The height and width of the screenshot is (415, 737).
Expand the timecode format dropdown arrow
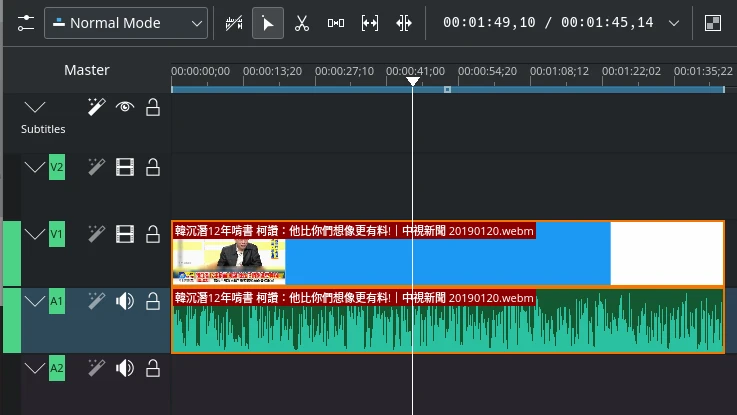[x=673, y=22]
